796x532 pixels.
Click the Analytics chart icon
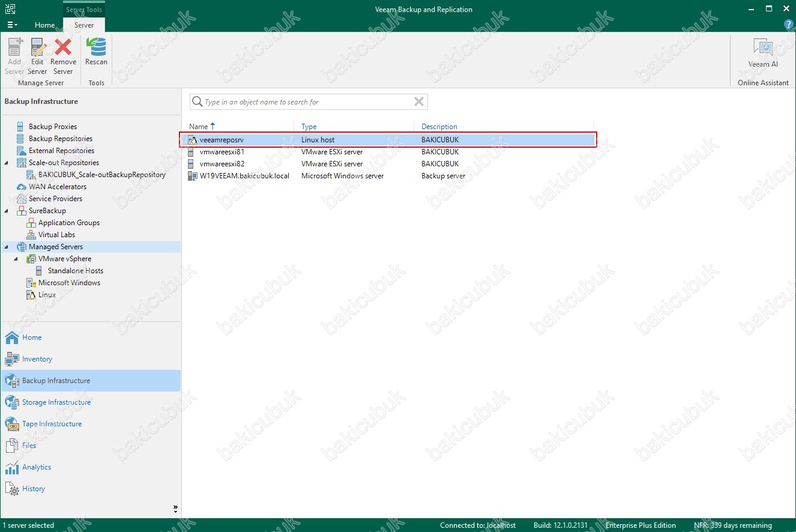tap(12, 467)
